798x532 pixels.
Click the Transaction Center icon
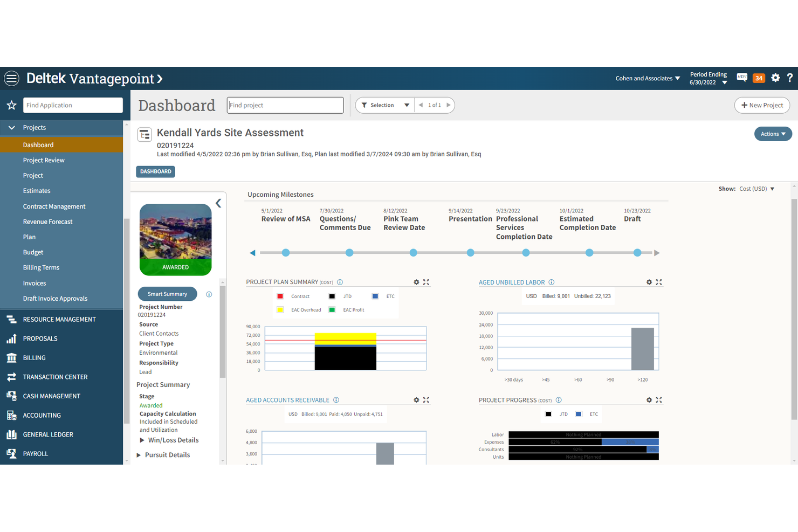11,377
